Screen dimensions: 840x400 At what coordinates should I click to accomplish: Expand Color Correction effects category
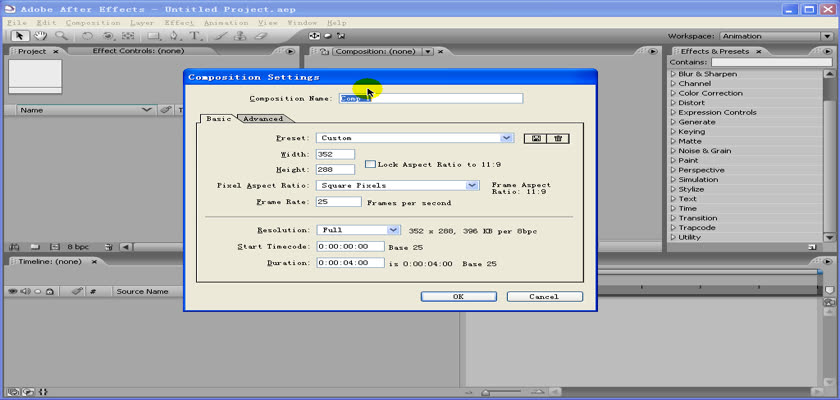pyautogui.click(x=673, y=93)
